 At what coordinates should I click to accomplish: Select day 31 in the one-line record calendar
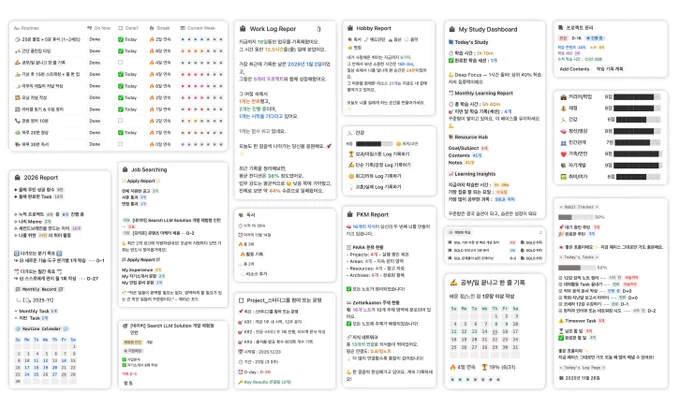point(515,347)
